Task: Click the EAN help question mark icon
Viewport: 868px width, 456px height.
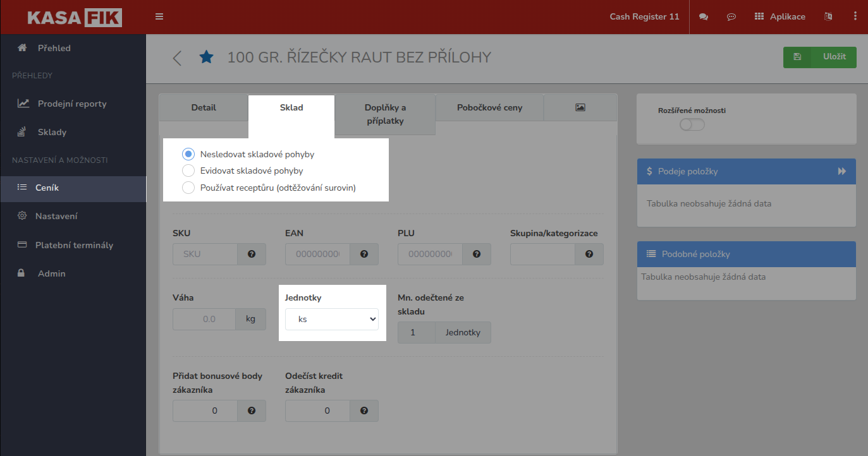Action: 364,254
